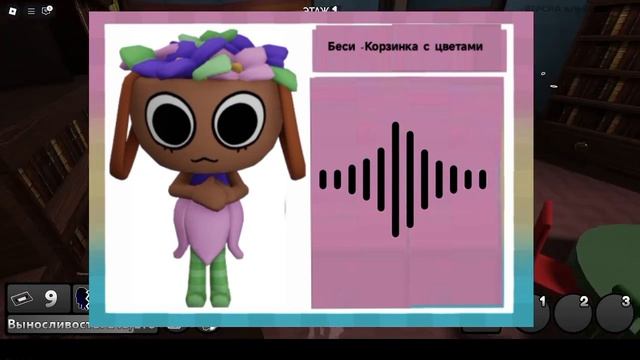This screenshot has height=360, width=640.
Task: Click the dark character portrait icon beside counter
Action: coord(81,299)
